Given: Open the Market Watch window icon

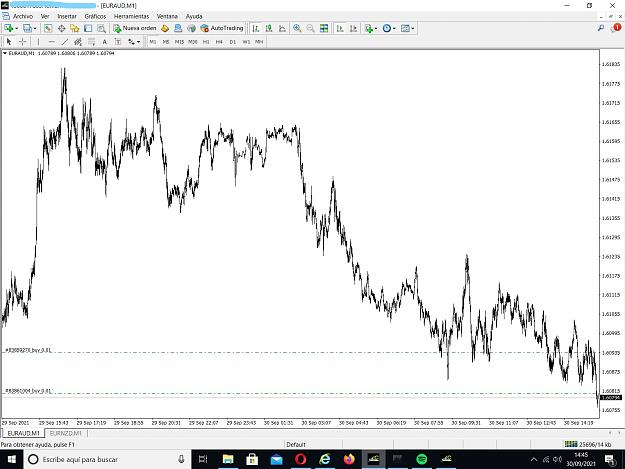Looking at the screenshot, I should pyautogui.click(x=48, y=28).
